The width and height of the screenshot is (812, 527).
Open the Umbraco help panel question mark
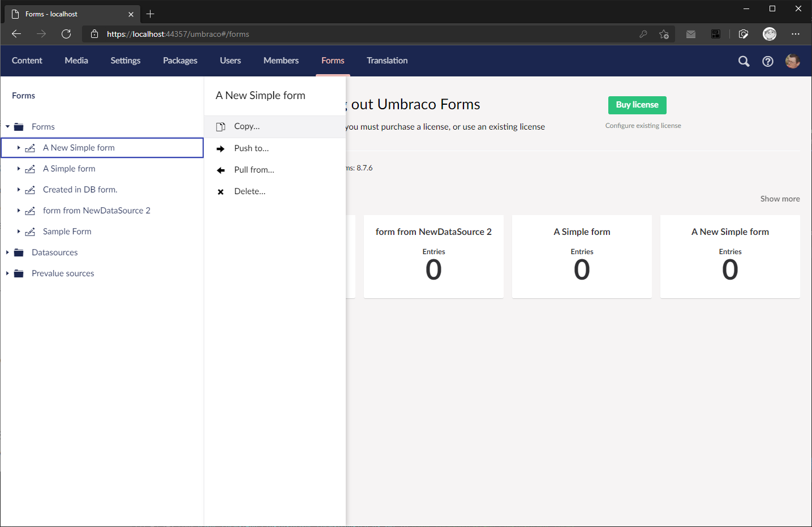pyautogui.click(x=767, y=61)
